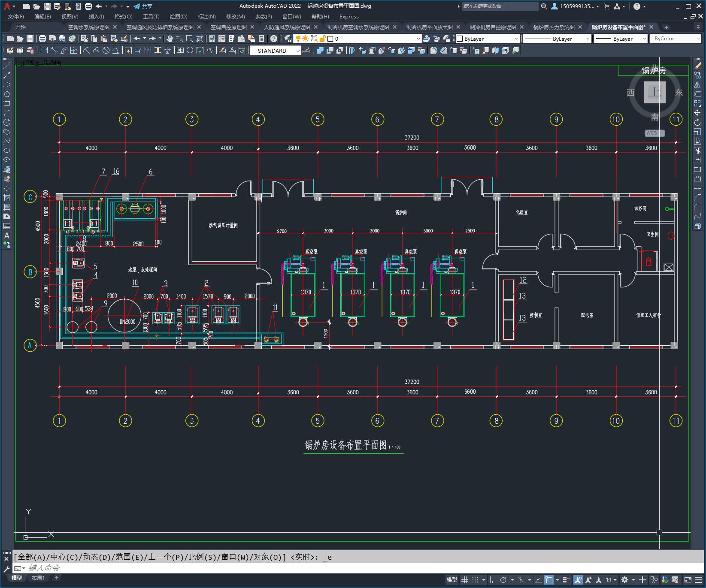
Task: Click the Cut scissors icon
Action: [84, 39]
